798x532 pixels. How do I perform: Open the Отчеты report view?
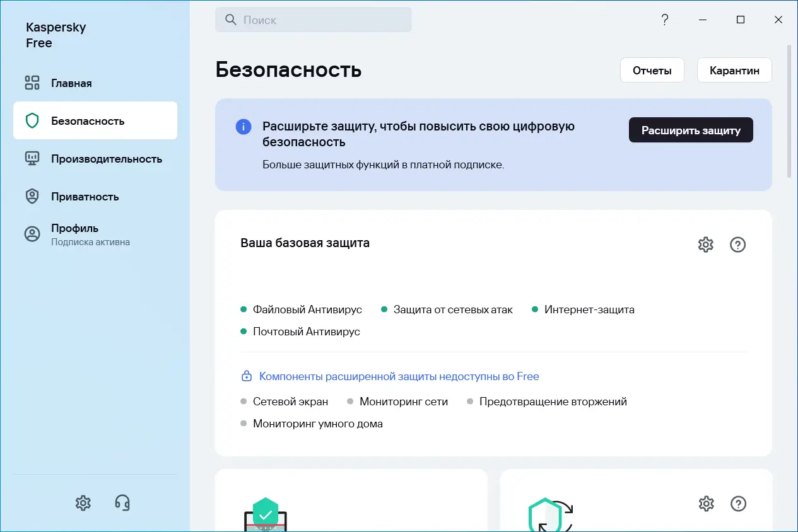[652, 70]
